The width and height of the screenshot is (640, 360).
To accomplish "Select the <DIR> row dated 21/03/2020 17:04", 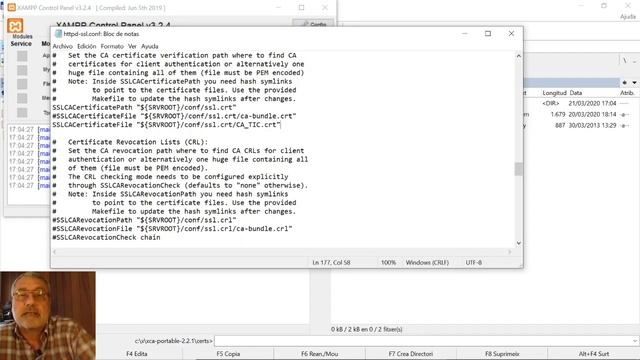I will tap(582, 104).
